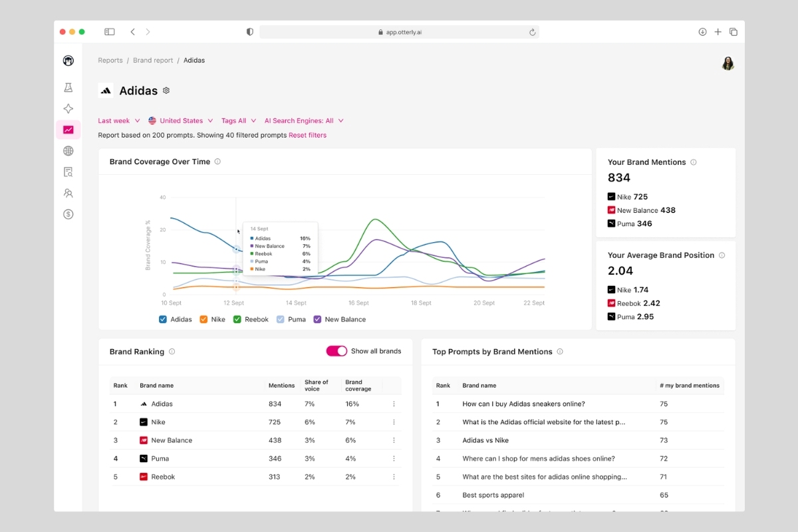Select the globe icon in the sidebar
798x532 pixels.
[x=68, y=151]
